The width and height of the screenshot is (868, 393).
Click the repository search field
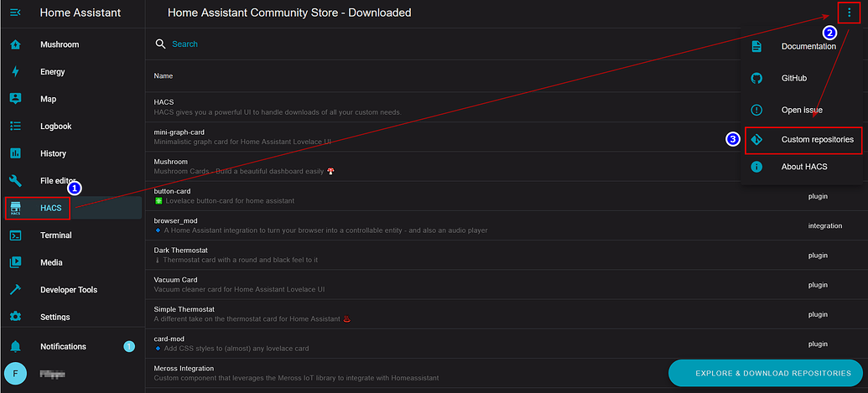click(335, 44)
